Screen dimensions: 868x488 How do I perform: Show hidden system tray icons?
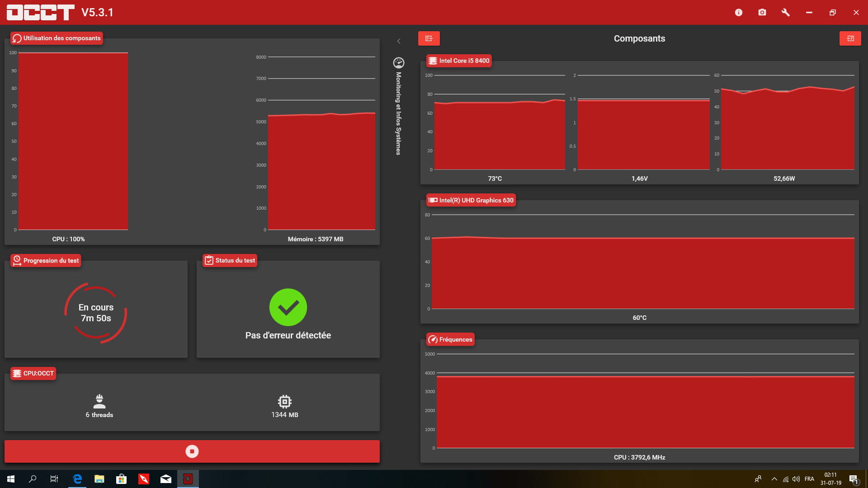point(774,479)
